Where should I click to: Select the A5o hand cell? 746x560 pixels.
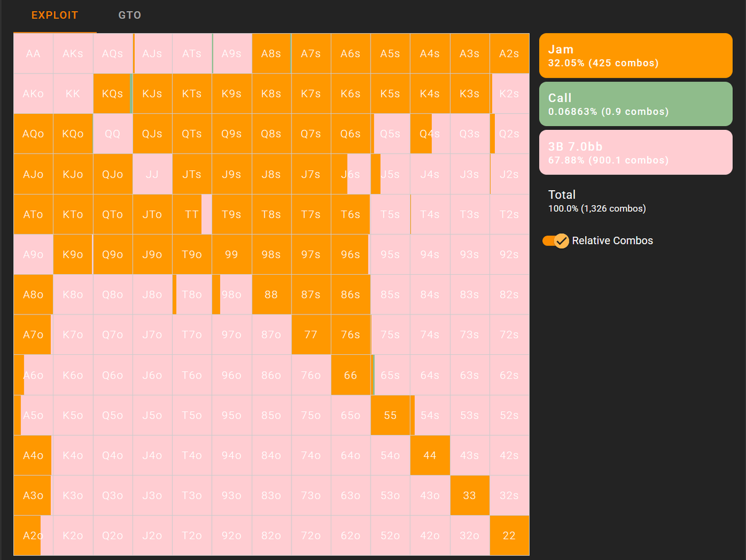pyautogui.click(x=33, y=415)
